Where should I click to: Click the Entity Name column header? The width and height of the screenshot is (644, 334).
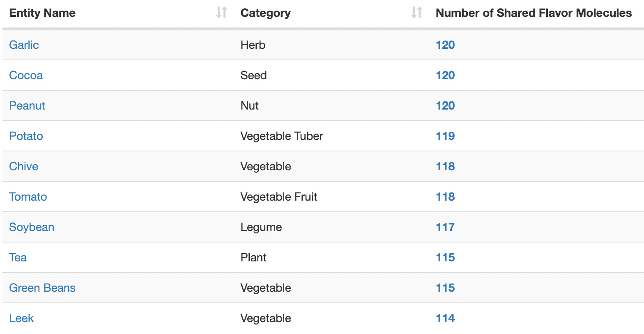coord(42,13)
